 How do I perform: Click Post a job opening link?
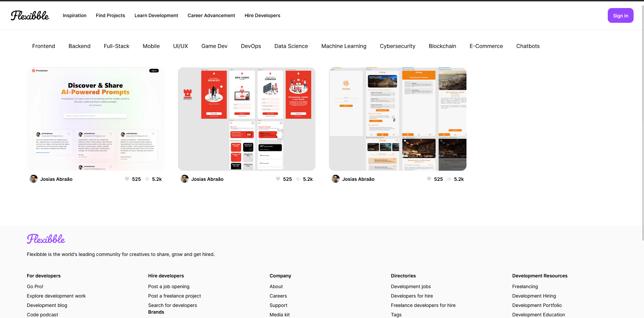coord(169,286)
